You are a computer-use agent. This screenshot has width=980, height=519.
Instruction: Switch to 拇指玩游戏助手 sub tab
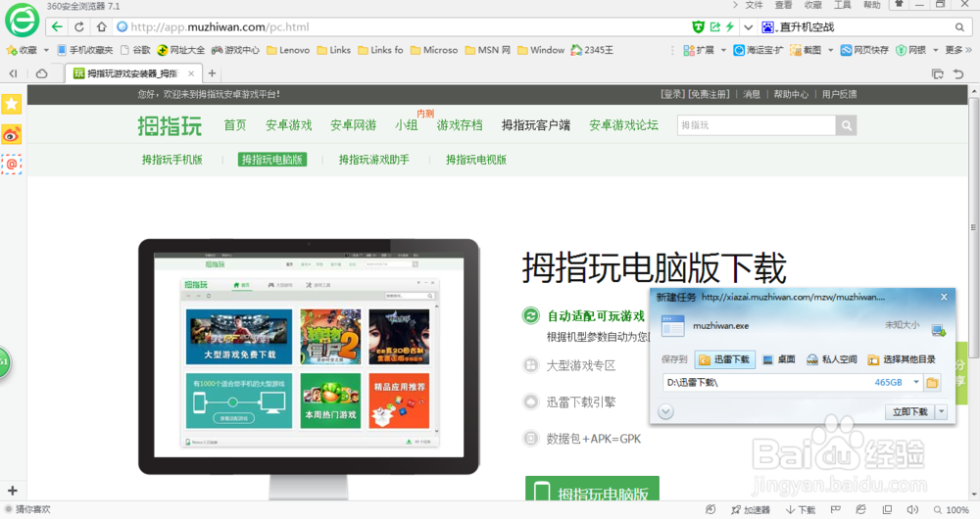click(x=373, y=160)
